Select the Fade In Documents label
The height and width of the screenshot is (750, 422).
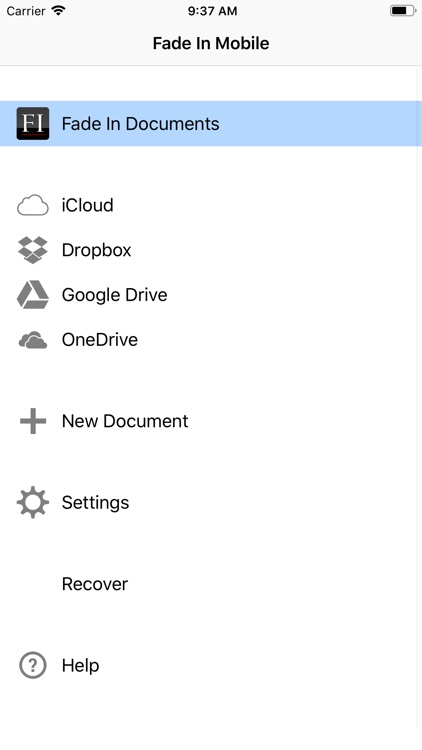coord(140,124)
